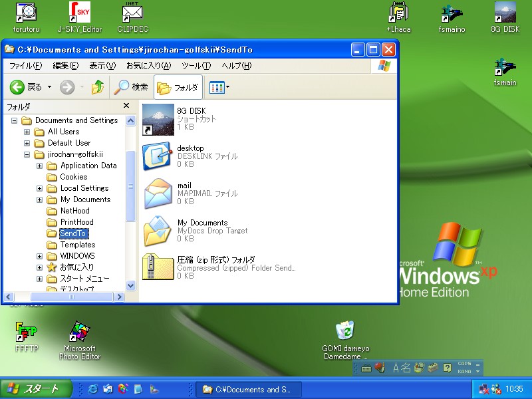Select the 8G DISK desktop shortcut
This screenshot has height=399, width=532.
tap(505, 18)
